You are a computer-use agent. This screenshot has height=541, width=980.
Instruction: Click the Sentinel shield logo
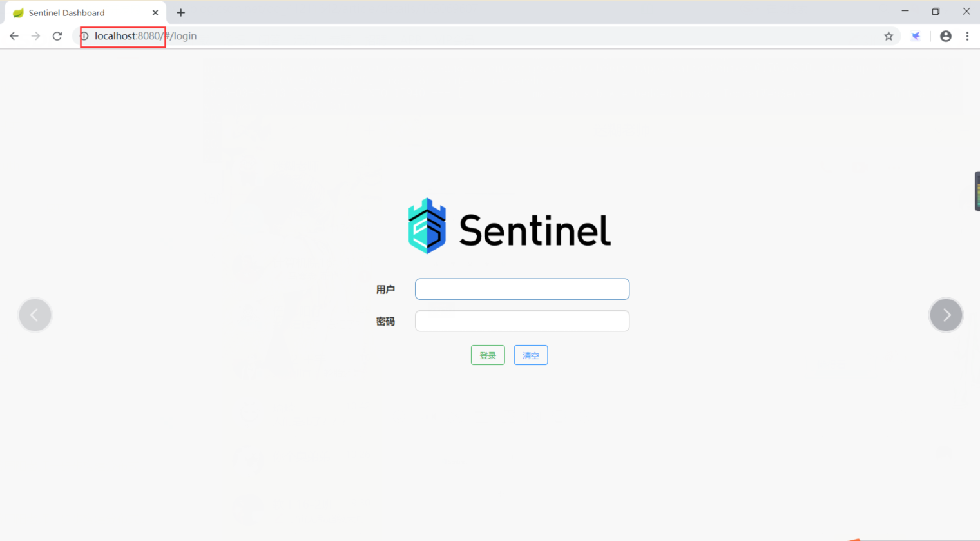click(427, 226)
